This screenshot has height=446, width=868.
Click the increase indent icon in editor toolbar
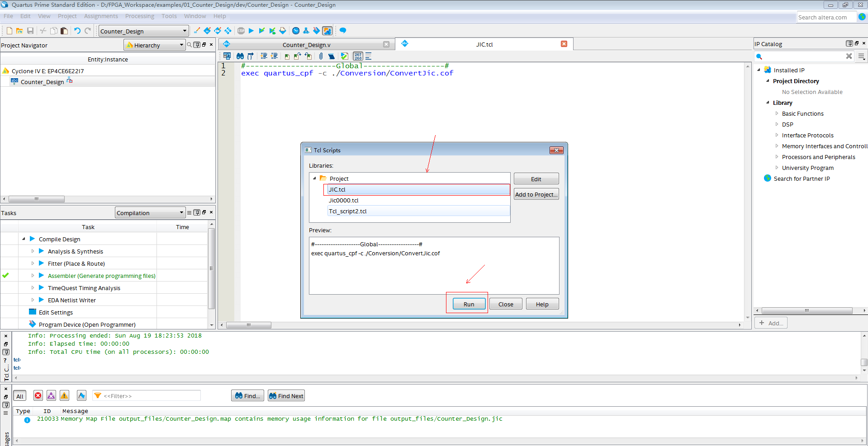click(264, 56)
